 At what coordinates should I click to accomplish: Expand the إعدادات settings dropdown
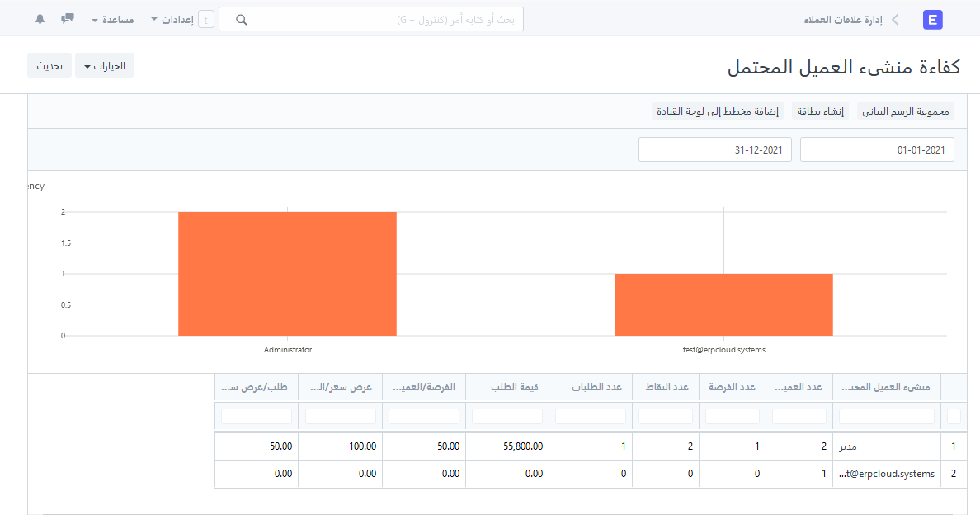pos(172,20)
